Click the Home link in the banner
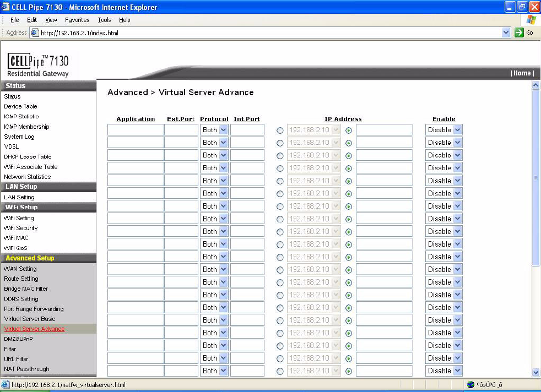Viewport: 541px width, 392px height. pos(522,73)
